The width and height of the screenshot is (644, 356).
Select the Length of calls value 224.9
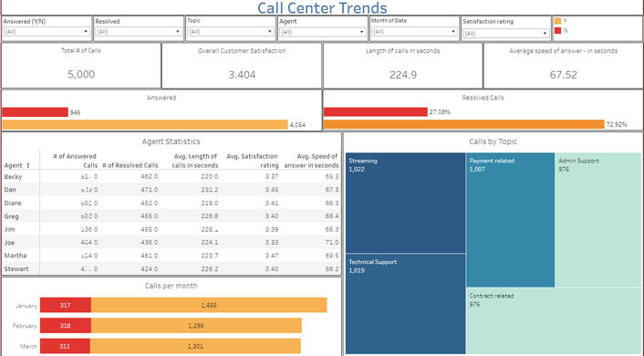click(403, 75)
